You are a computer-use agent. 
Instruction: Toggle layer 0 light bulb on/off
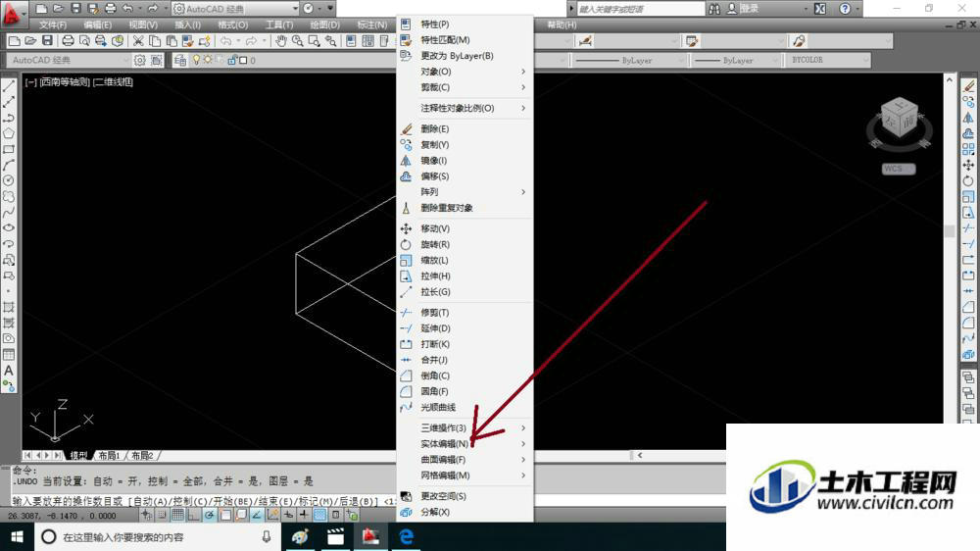tap(196, 60)
